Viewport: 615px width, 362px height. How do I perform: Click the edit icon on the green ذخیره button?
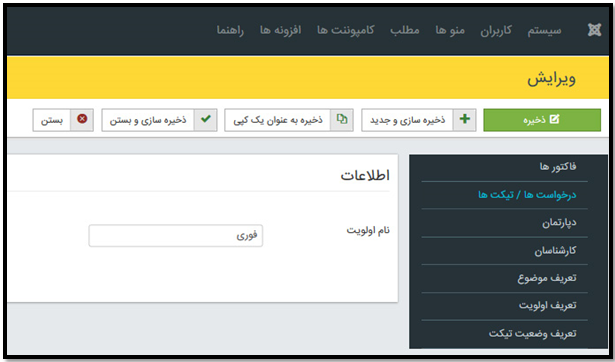[555, 120]
